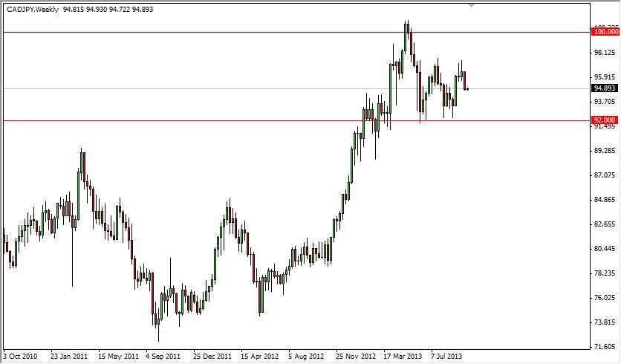Screen dimensions: 621x364
Task: Click the CADJPY,Weekly chart title text
Action: pyautogui.click(x=33, y=10)
